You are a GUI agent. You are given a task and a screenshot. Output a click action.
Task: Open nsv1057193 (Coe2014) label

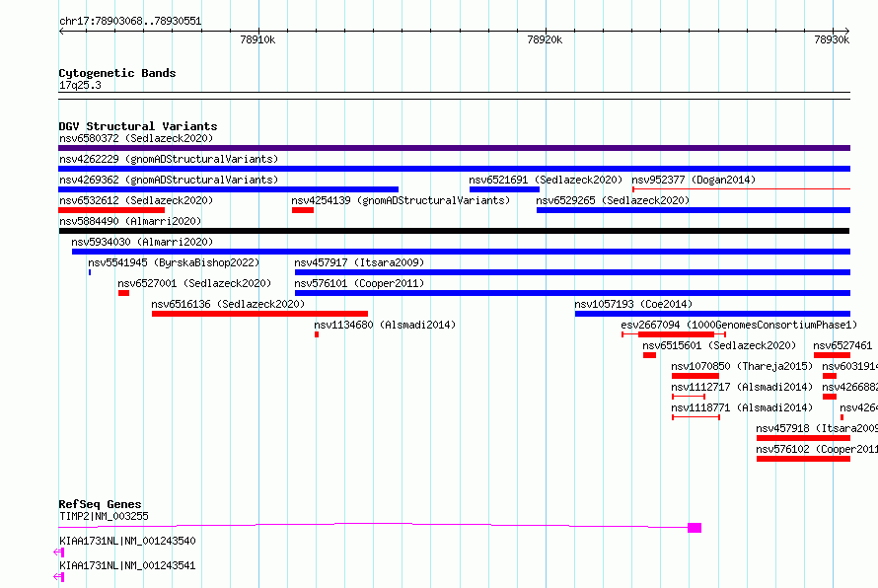[633, 304]
